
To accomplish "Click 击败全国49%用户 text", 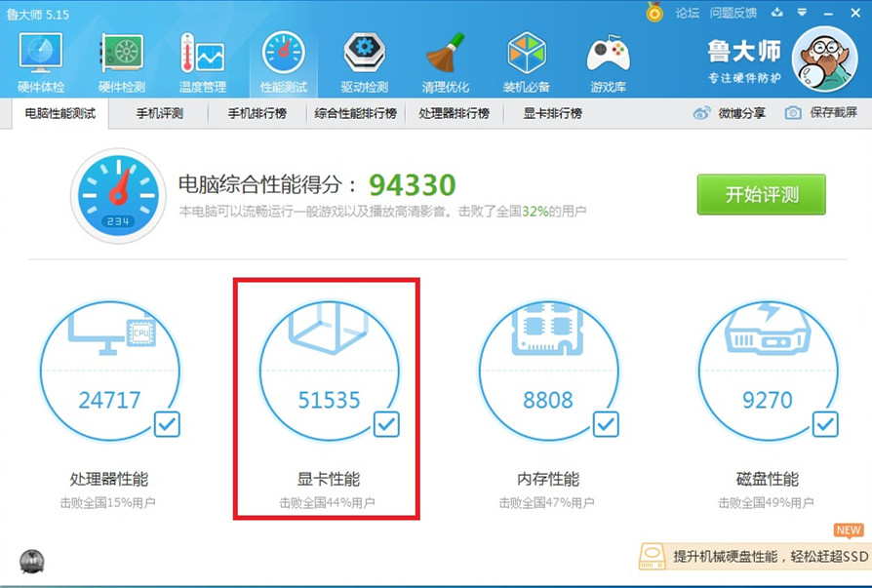I will 766,503.
